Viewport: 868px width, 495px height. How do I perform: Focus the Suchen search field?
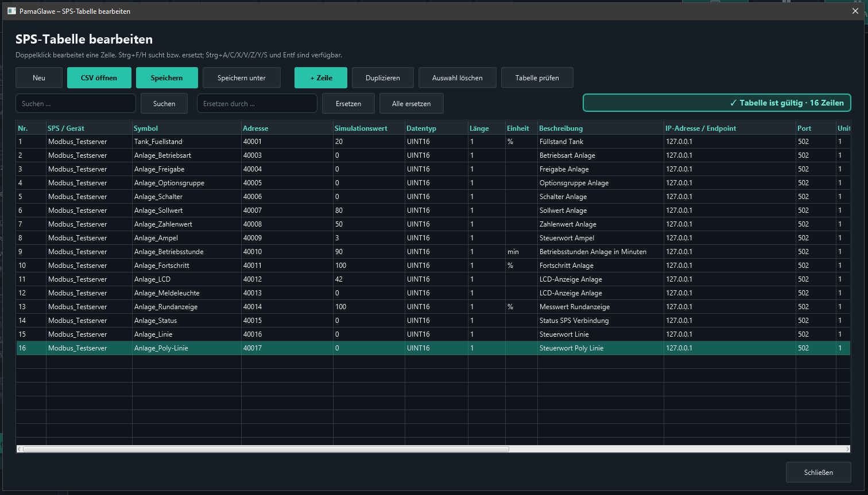click(x=76, y=104)
